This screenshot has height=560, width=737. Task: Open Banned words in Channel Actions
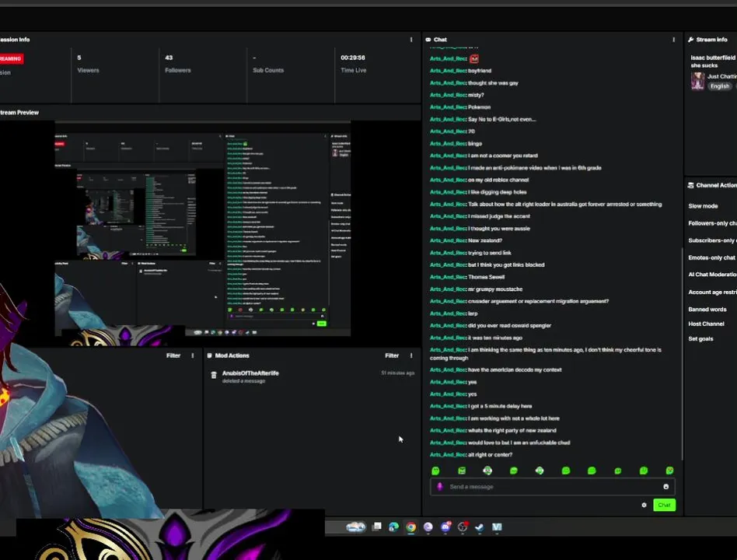click(x=707, y=310)
